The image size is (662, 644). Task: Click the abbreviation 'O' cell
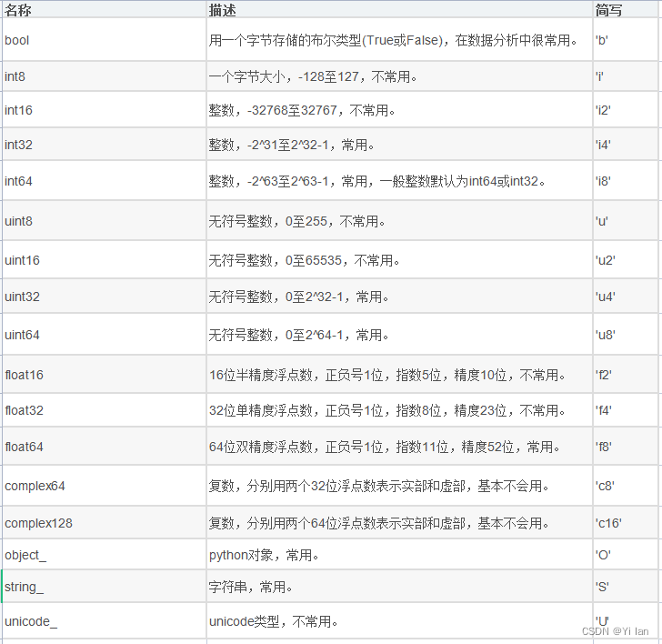626,555
